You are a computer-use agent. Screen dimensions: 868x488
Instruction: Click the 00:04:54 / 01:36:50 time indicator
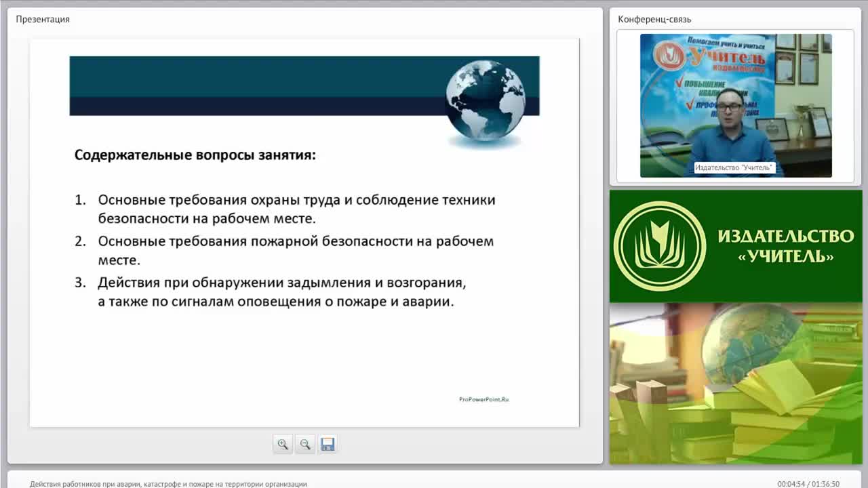tap(808, 484)
